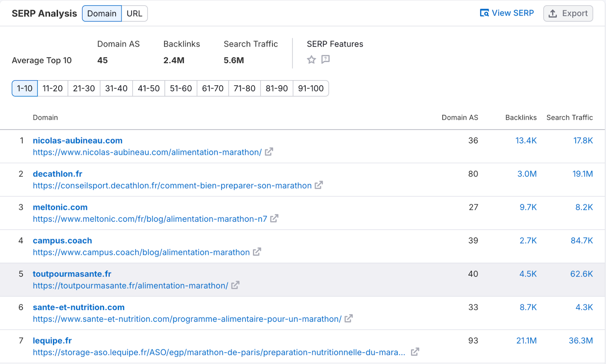
Task: Open external link icon for nicolas-aubineau.com URL
Action: pyautogui.click(x=269, y=152)
